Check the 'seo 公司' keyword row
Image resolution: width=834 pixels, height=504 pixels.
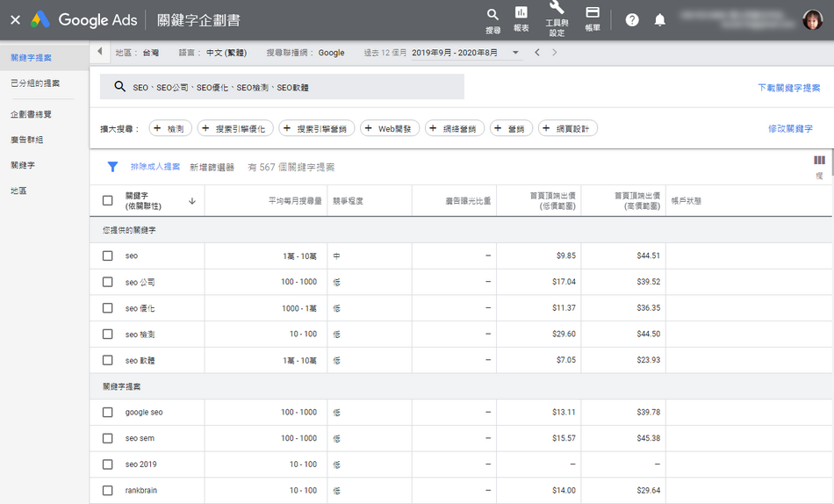click(x=107, y=282)
